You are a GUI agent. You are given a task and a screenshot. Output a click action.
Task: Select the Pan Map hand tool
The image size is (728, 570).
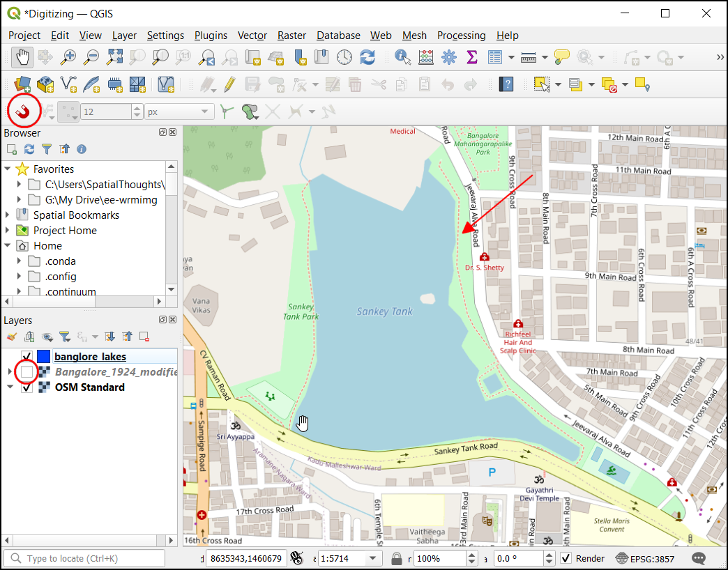click(22, 58)
